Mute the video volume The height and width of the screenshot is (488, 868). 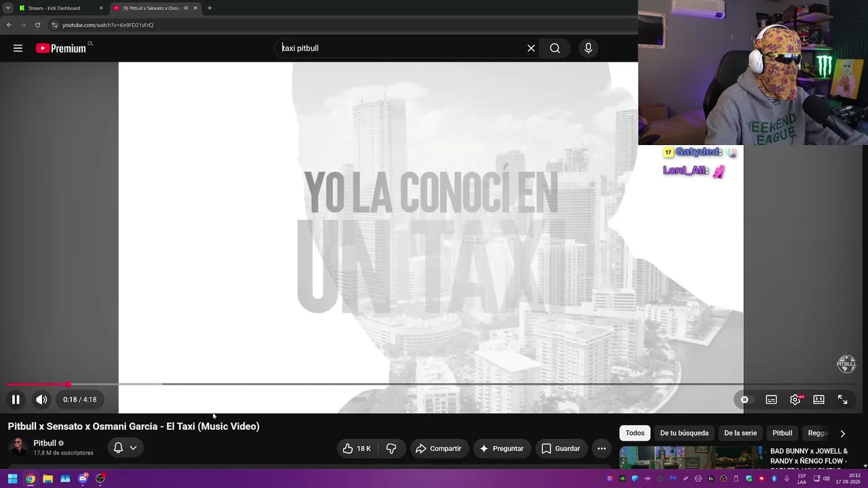click(x=41, y=400)
